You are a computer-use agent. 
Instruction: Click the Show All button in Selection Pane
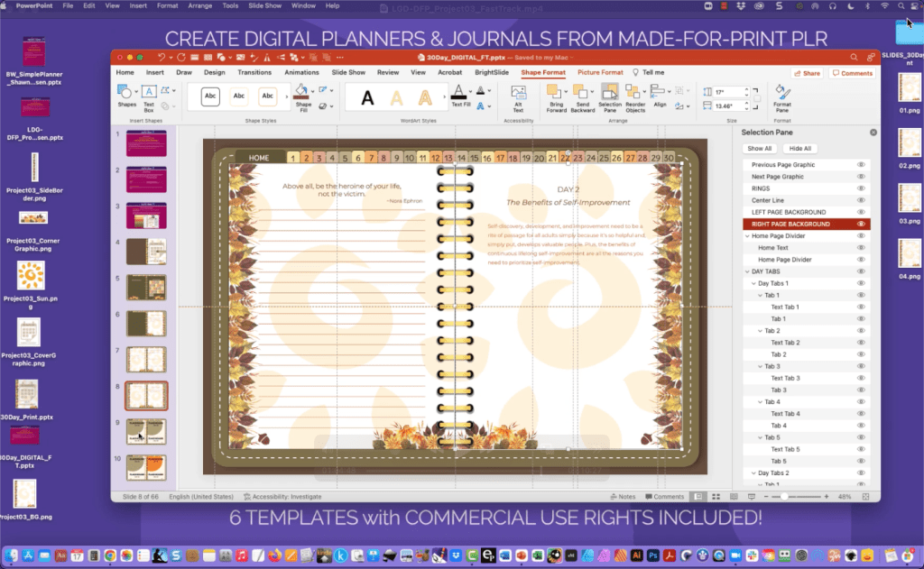tap(762, 147)
